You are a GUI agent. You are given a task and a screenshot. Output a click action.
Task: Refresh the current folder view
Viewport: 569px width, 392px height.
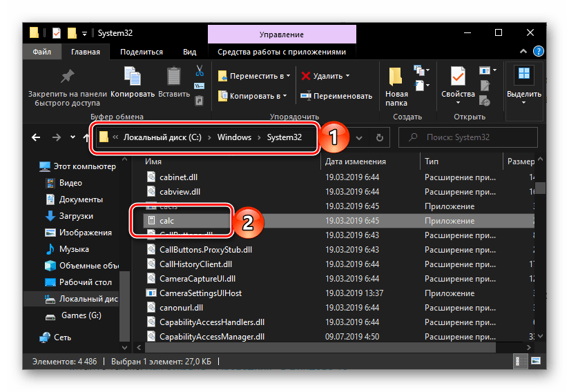click(379, 137)
